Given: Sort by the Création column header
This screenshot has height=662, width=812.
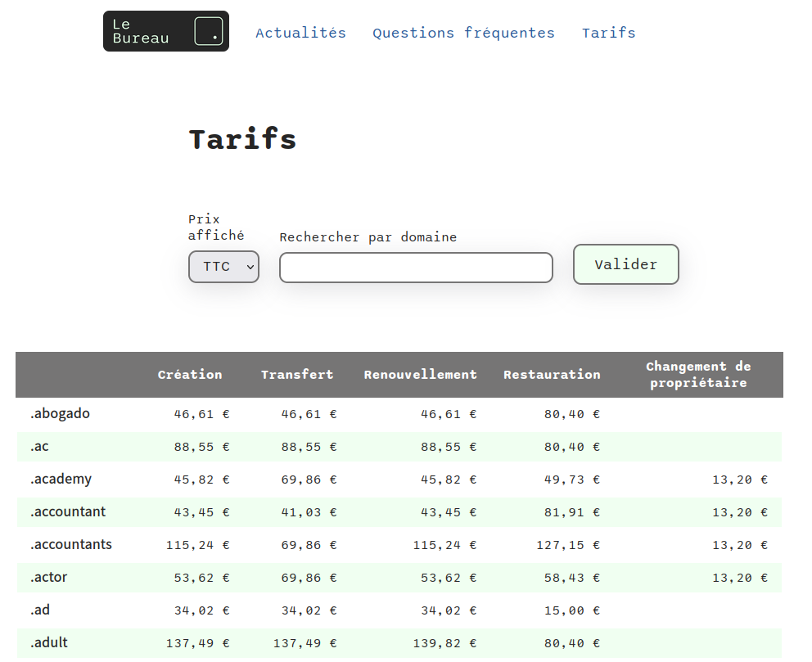Looking at the screenshot, I should click(190, 374).
